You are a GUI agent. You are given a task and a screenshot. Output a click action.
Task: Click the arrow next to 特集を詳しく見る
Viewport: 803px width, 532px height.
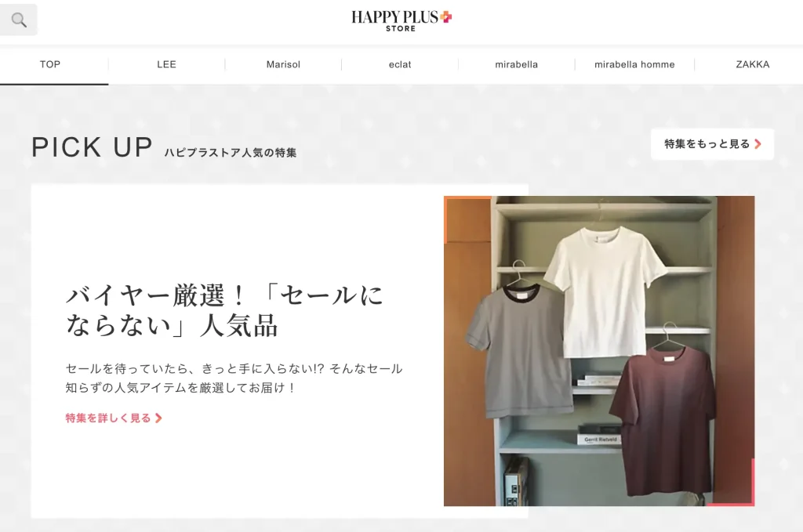pyautogui.click(x=158, y=418)
